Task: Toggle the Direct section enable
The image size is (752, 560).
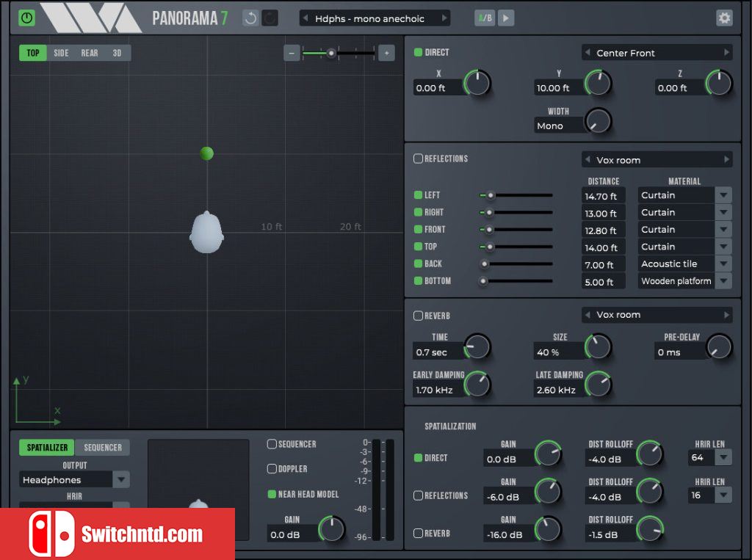Action: [x=418, y=52]
